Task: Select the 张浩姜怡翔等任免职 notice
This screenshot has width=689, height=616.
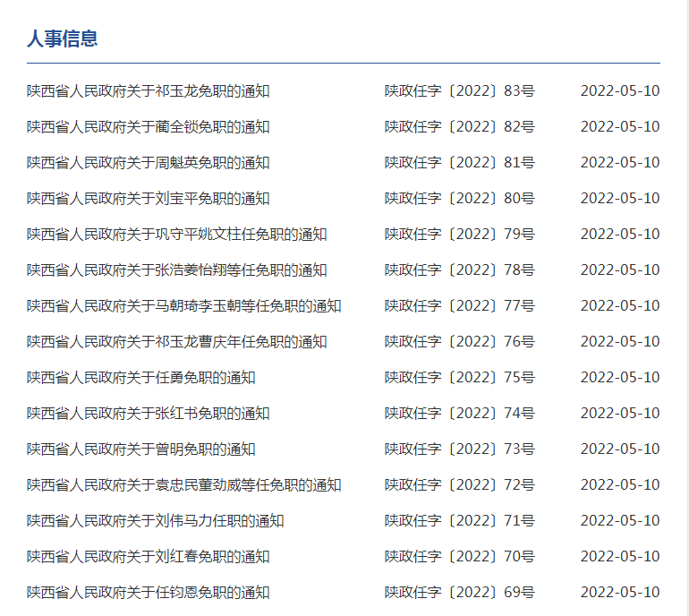Action: (176, 270)
